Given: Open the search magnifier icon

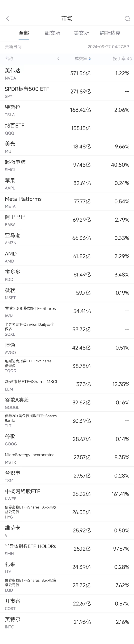Looking at the screenshot, I should (127, 18).
